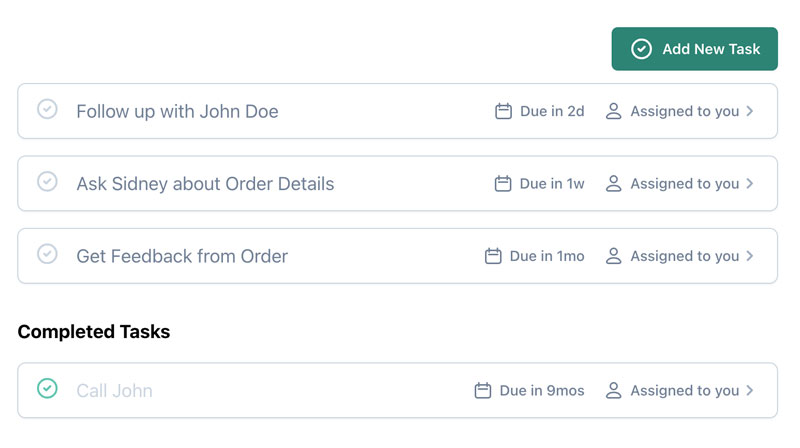The image size is (800, 448).
Task: Click calendar icon on Follow up with John Doe
Action: click(503, 111)
